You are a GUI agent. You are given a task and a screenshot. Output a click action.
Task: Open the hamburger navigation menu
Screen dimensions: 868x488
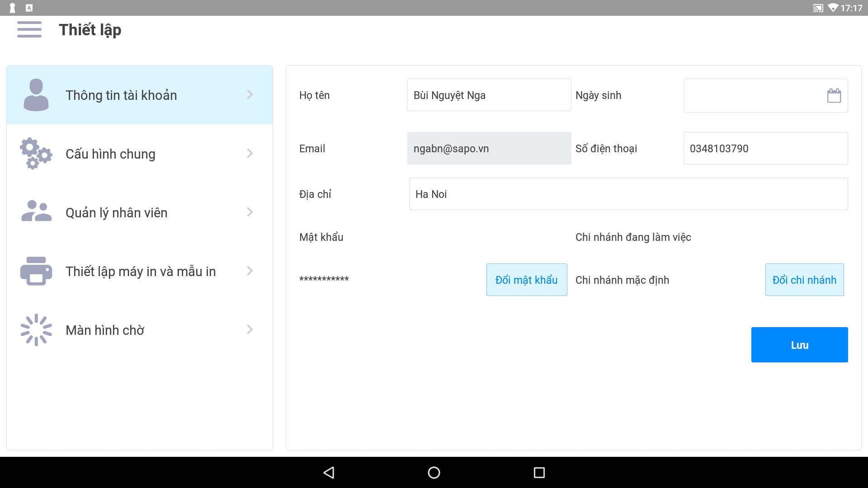29,30
